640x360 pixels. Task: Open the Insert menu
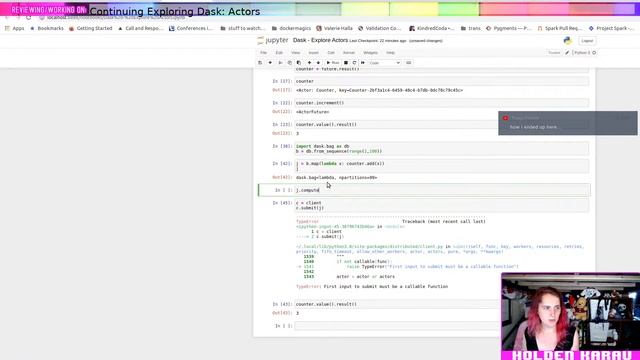click(313, 53)
